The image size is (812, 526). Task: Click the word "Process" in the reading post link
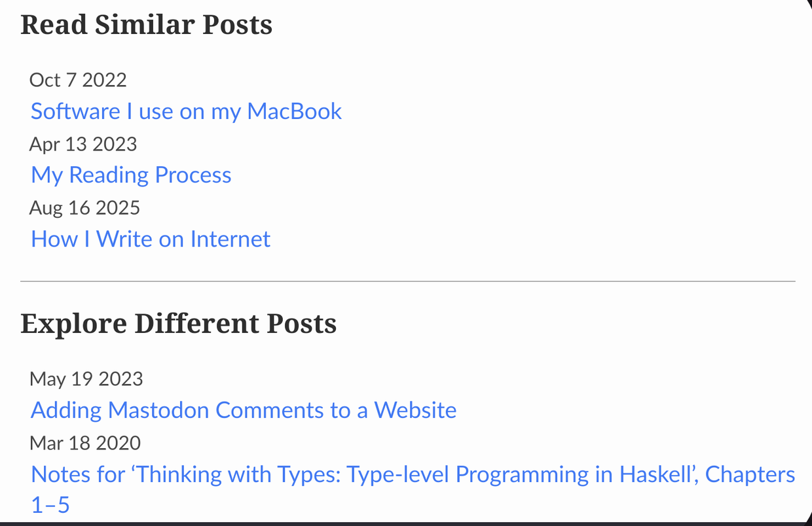[193, 175]
